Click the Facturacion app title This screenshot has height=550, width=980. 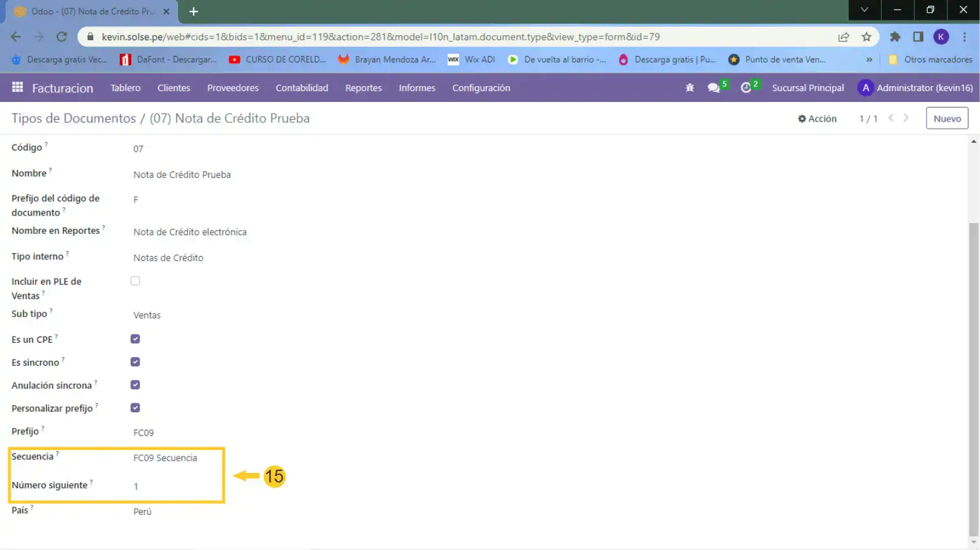[x=62, y=88]
